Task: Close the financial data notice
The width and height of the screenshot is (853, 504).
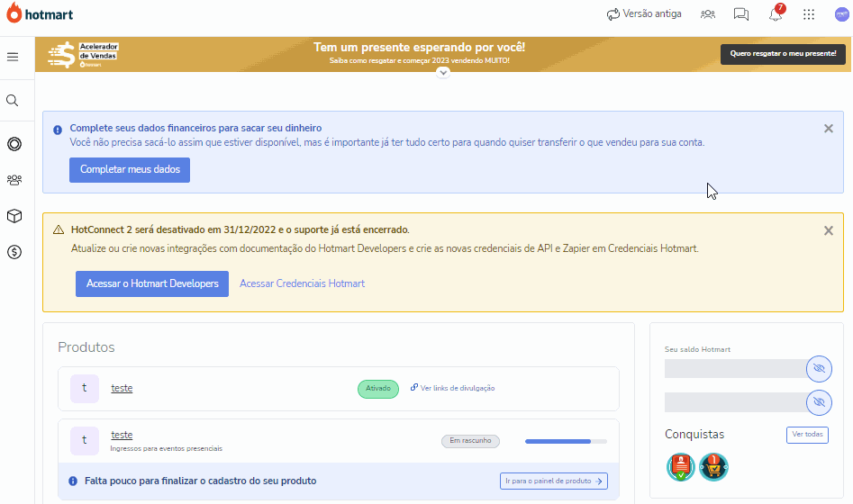Action: coord(829,129)
